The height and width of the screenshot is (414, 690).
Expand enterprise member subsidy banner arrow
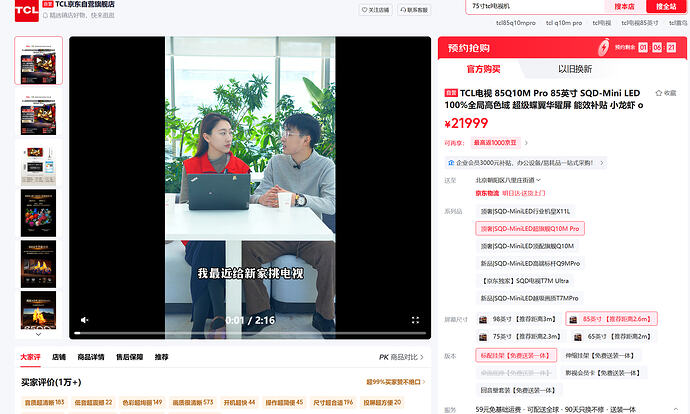coord(602,163)
